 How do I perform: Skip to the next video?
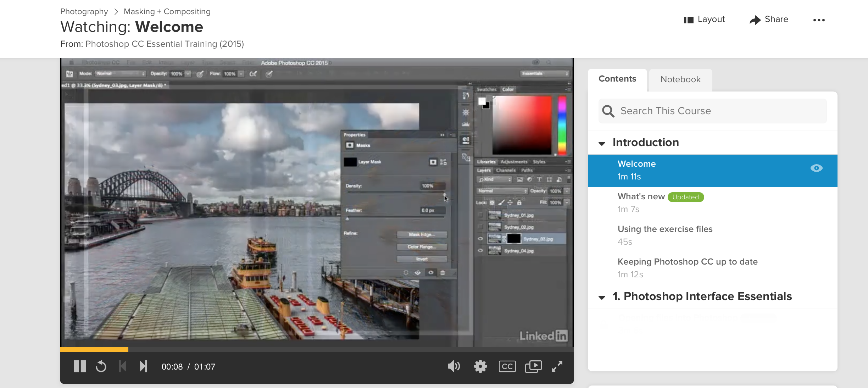pyautogui.click(x=143, y=366)
